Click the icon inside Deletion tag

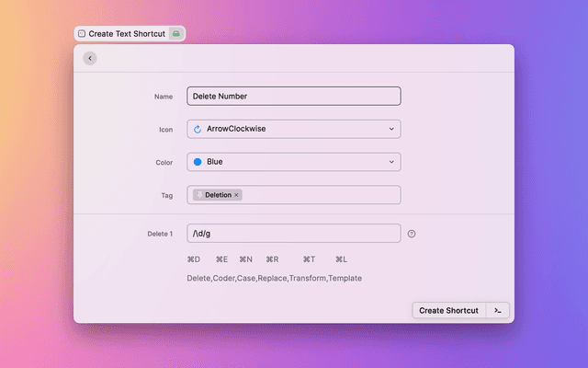(198, 195)
